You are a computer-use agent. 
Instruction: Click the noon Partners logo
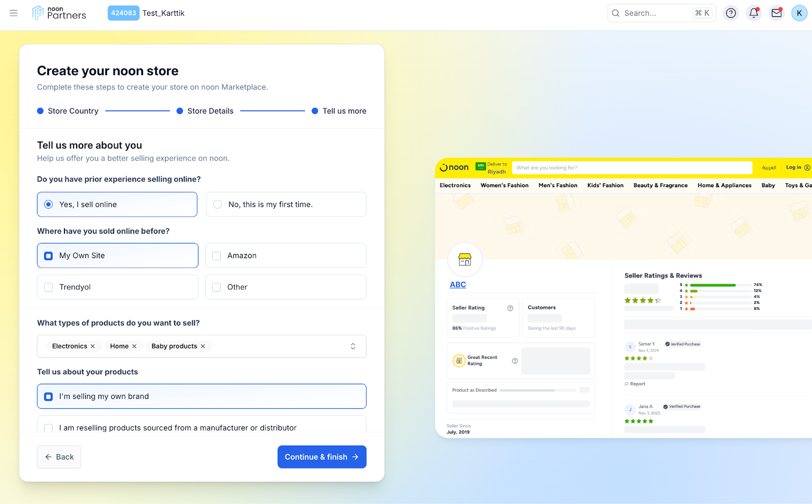(x=59, y=13)
